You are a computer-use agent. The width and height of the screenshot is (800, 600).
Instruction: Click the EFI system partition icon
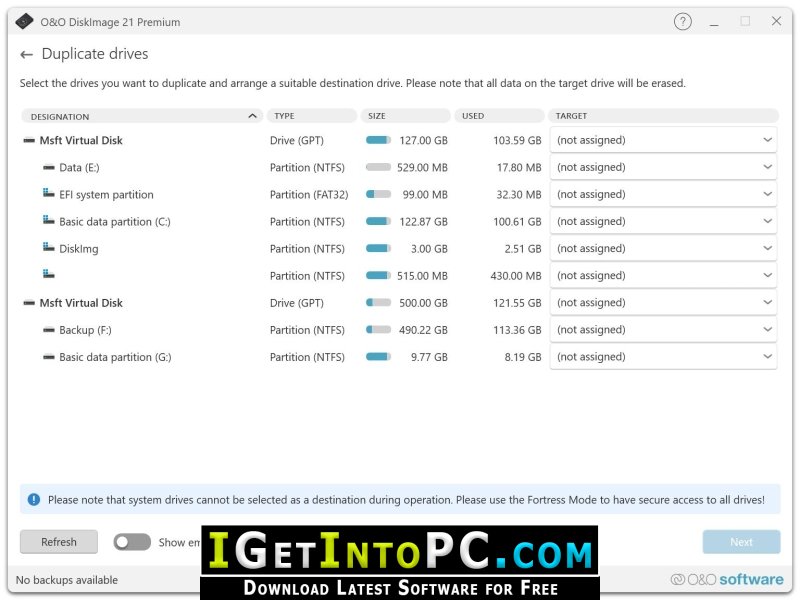[48, 193]
